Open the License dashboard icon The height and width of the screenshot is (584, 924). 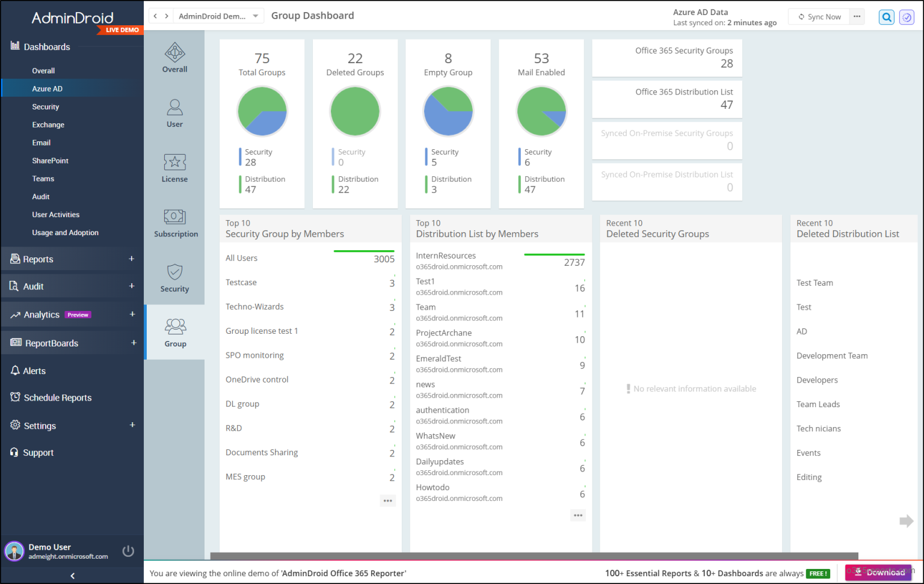coord(174,168)
